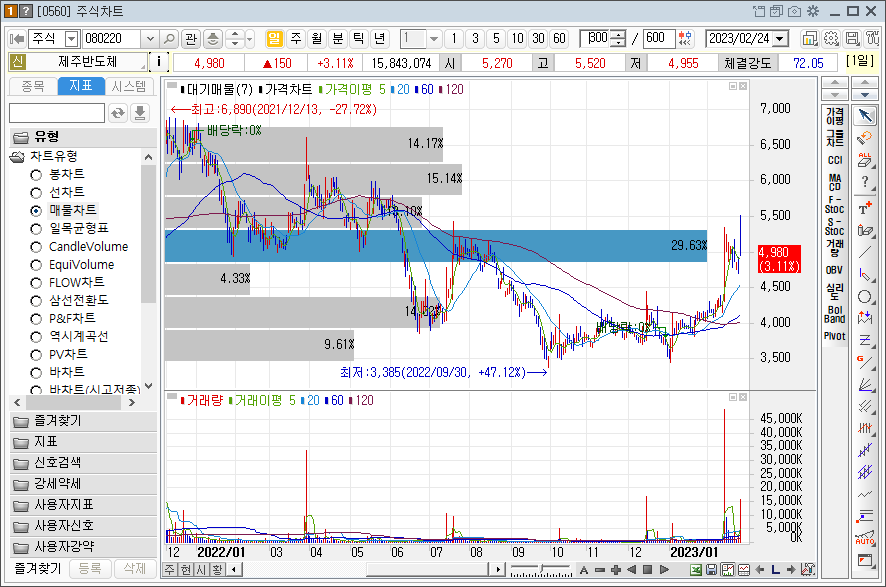Image resolution: width=886 pixels, height=587 pixels.
Task: Click the 60 minute interval button
Action: [x=559, y=38]
